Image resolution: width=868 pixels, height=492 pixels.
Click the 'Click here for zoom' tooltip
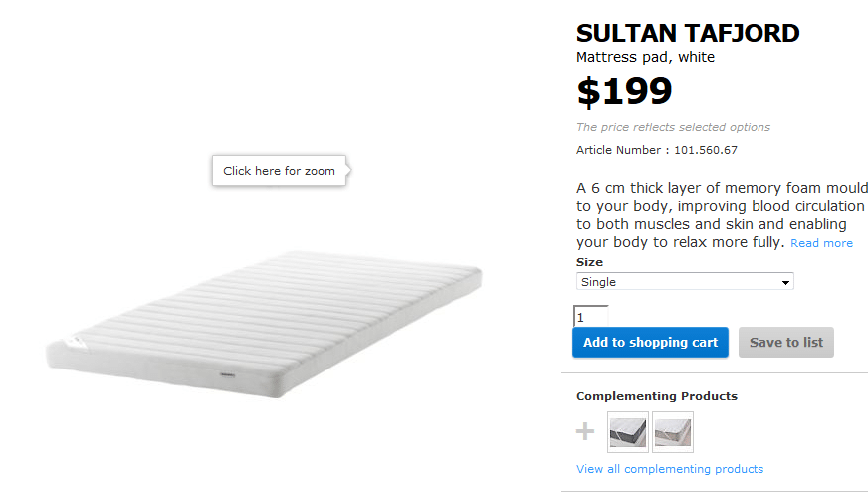click(x=280, y=171)
